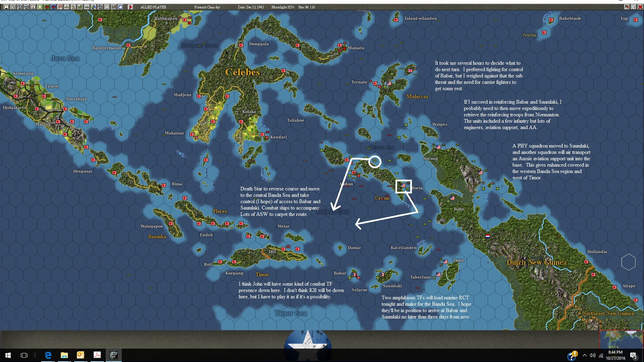The width and height of the screenshot is (644, 362).
Task: Click the Balikpapan map label
Action: tap(166, 18)
